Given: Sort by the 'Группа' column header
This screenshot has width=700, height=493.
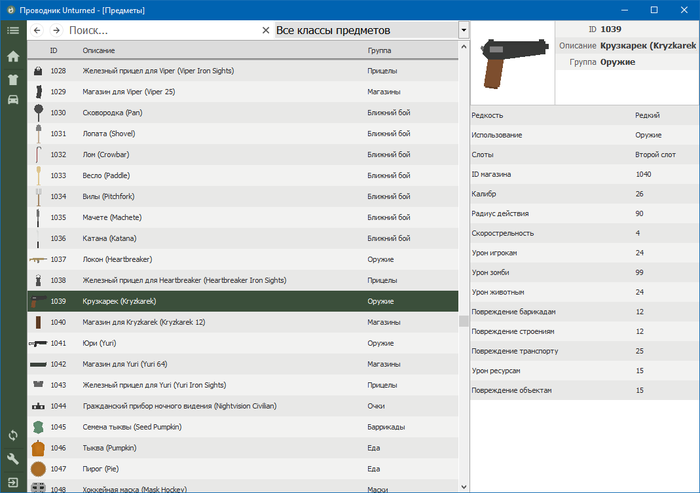Looking at the screenshot, I should tap(379, 50).
